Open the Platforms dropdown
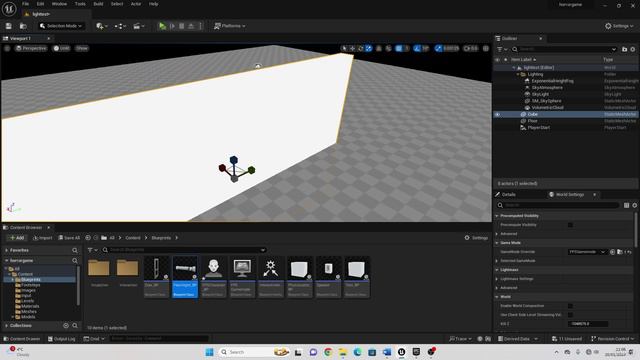The image size is (640, 360). [x=229, y=26]
